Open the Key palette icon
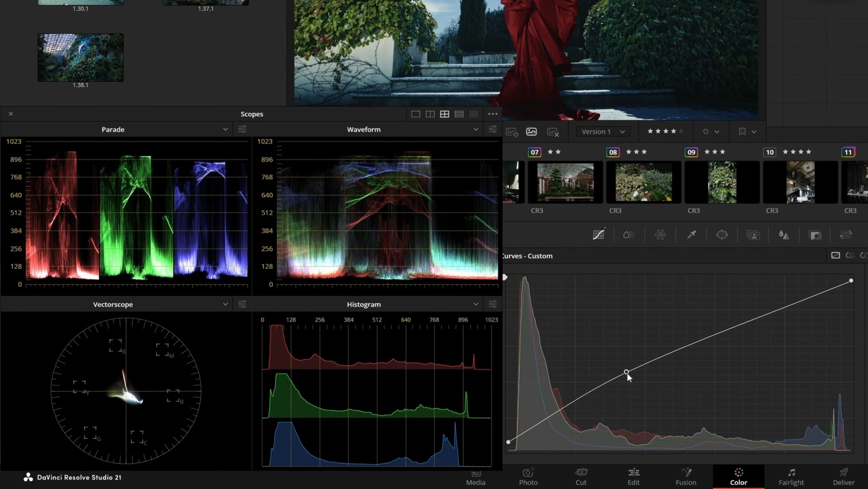The image size is (868, 489). pos(815,235)
